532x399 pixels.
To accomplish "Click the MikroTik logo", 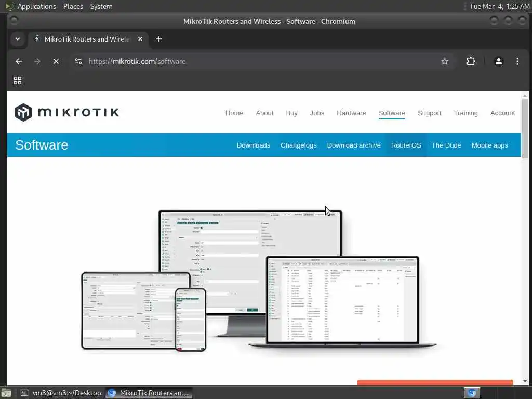I will pos(67,112).
